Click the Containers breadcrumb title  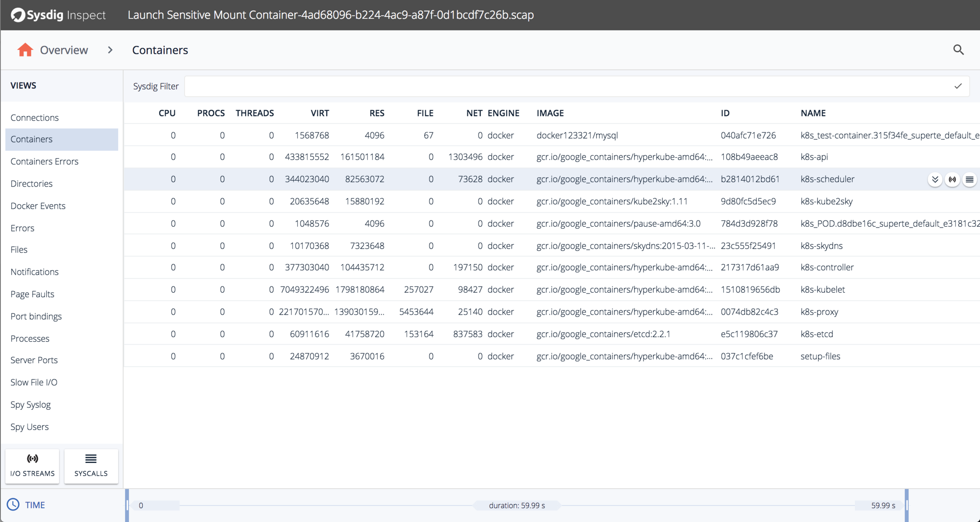coord(160,50)
